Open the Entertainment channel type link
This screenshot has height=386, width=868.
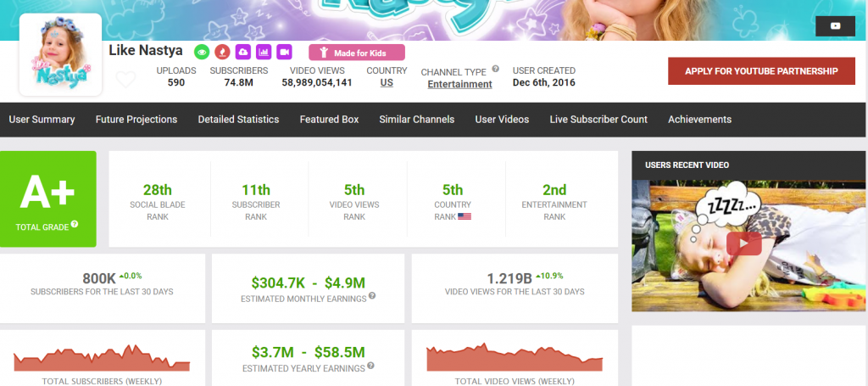click(459, 84)
